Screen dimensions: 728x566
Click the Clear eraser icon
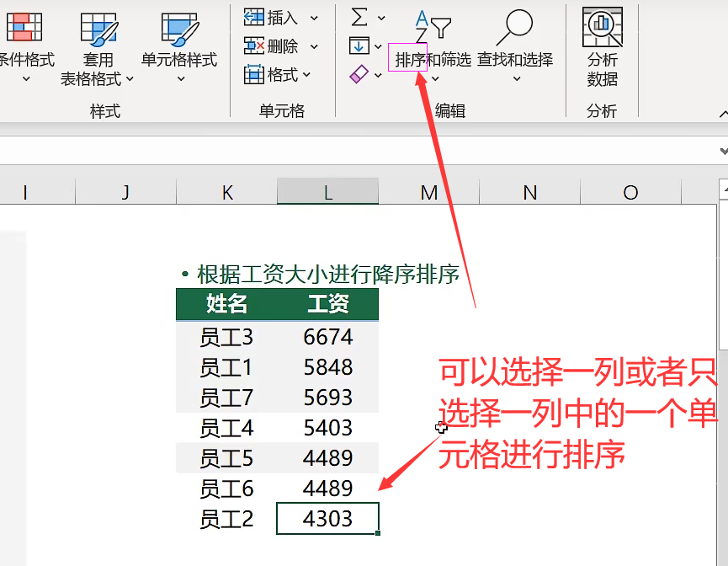pyautogui.click(x=359, y=74)
